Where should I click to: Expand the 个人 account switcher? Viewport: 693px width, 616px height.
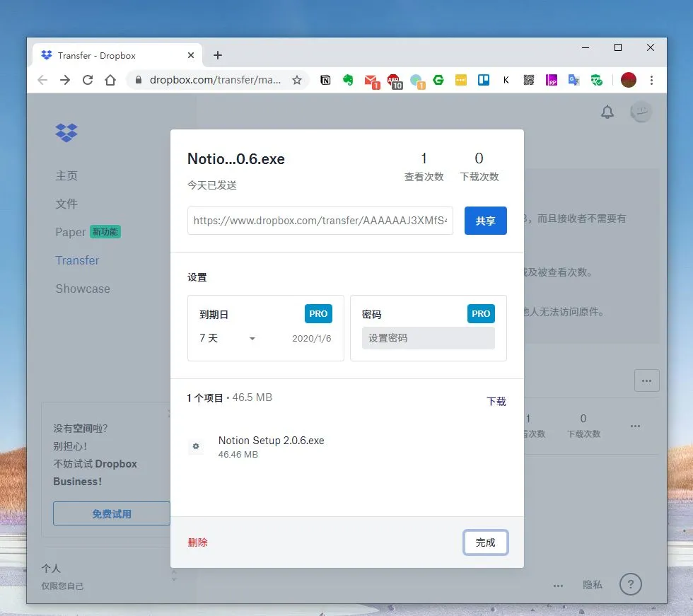[174, 576]
